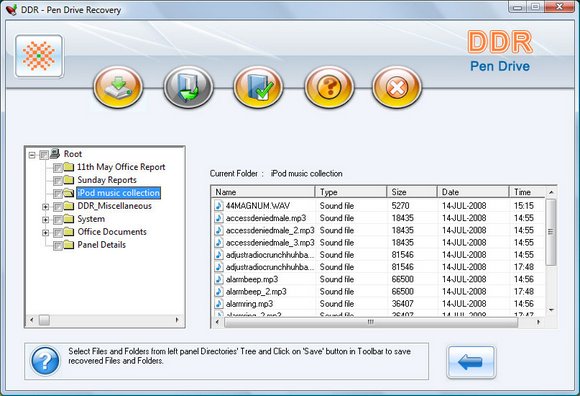Click the file list vertical scrollbar thumb
Viewport: 580px width, 396px height.
551,232
